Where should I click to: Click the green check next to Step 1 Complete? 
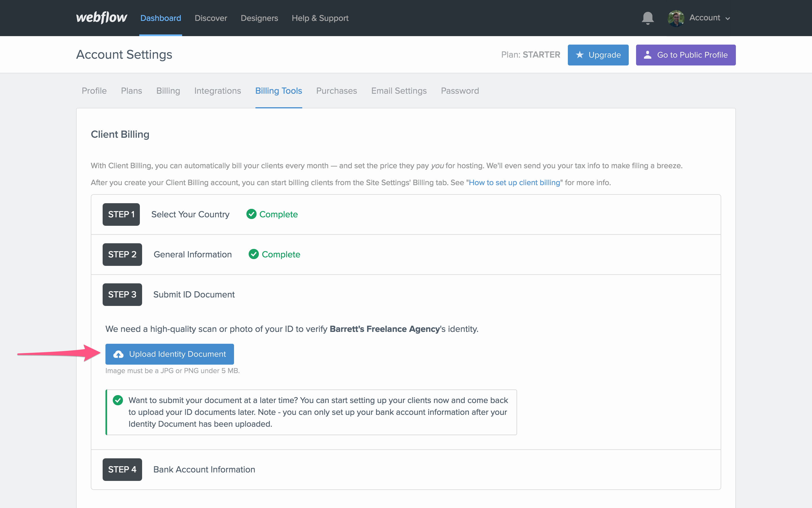(x=251, y=214)
